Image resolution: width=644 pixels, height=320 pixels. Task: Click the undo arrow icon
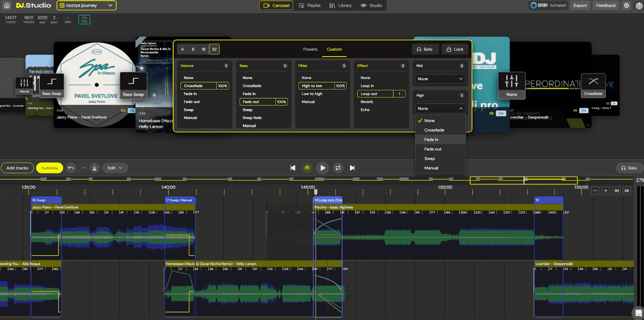pyautogui.click(x=71, y=168)
